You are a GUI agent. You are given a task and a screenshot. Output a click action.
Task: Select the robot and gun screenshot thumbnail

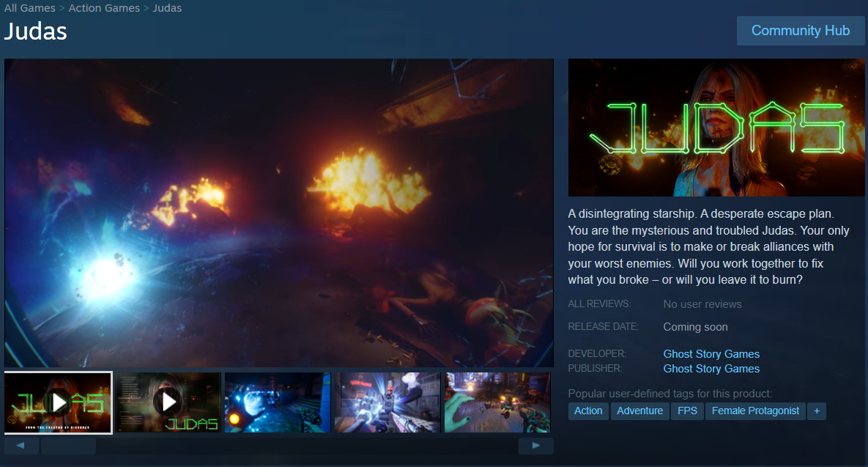387,402
